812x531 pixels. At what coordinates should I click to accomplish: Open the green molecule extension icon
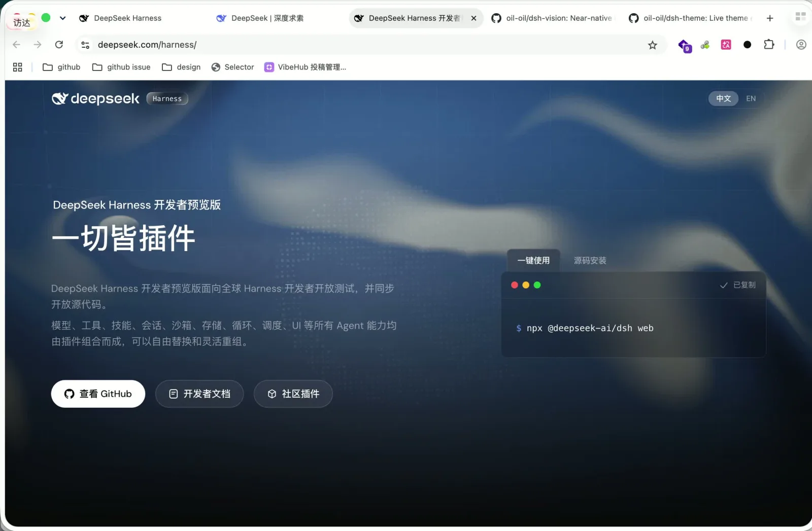click(705, 45)
